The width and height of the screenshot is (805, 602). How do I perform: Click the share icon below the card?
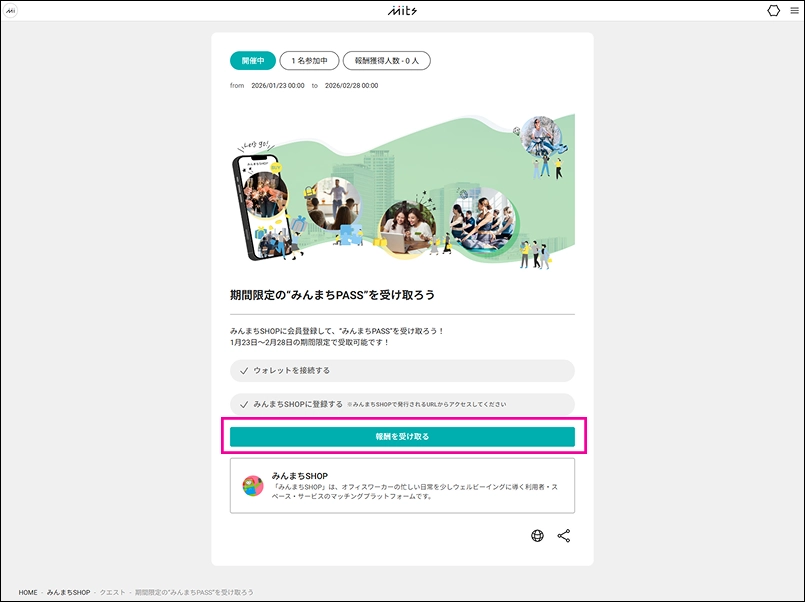[x=564, y=536]
